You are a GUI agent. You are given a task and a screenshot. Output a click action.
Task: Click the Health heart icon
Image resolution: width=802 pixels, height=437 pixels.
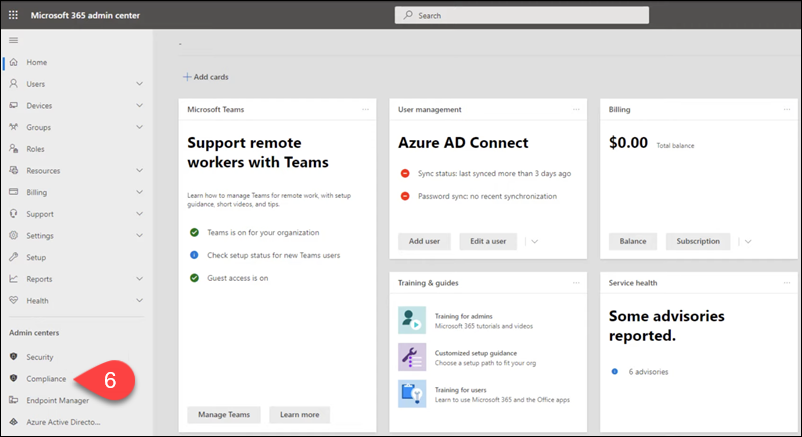click(x=14, y=300)
